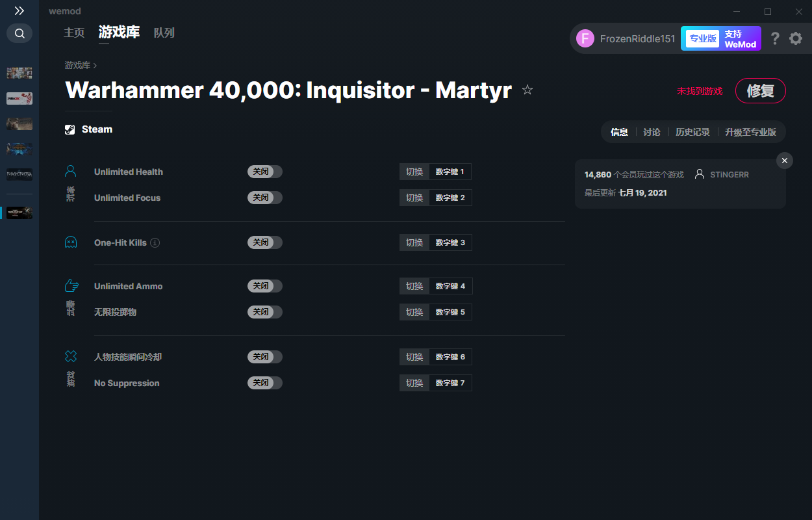The height and width of the screenshot is (520, 812).
Task: Change the 数字键 1 hotkey binding
Action: pyautogui.click(x=450, y=172)
